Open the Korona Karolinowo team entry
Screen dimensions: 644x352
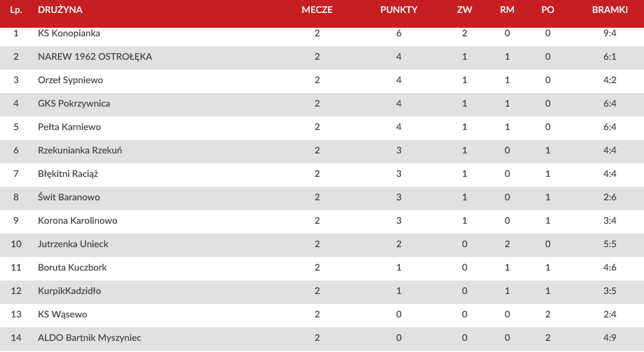click(x=77, y=221)
